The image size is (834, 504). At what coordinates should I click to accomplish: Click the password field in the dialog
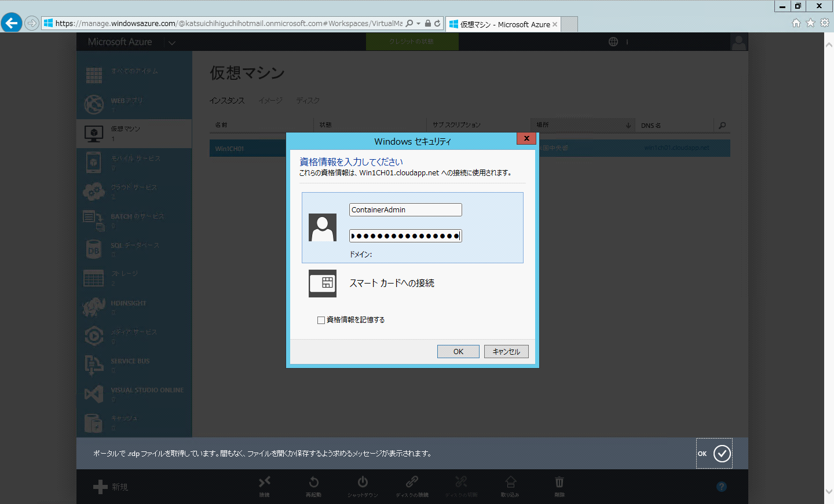tap(405, 236)
